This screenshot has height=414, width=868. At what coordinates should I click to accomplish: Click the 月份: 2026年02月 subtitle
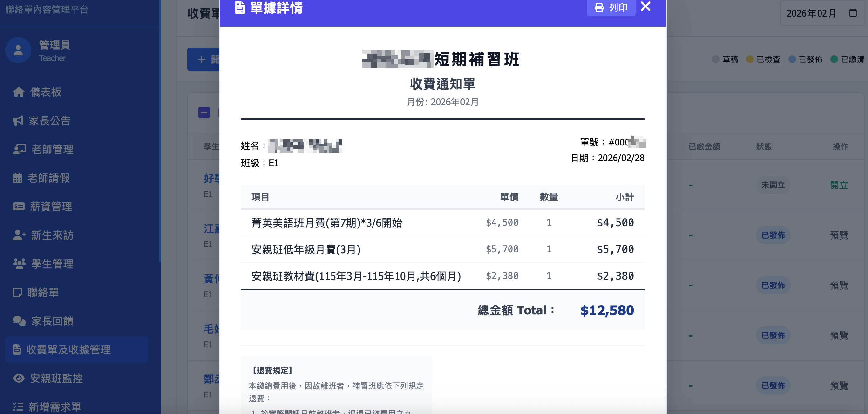tap(443, 102)
